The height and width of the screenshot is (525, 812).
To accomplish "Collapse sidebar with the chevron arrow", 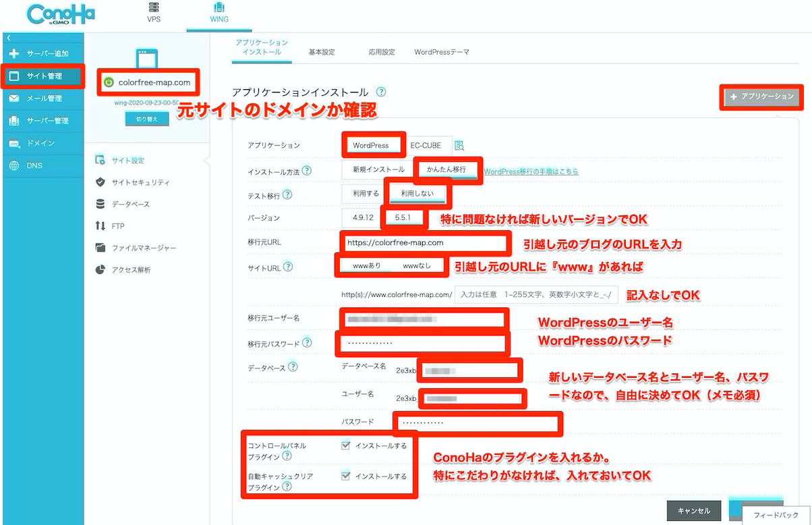I will [x=8, y=38].
